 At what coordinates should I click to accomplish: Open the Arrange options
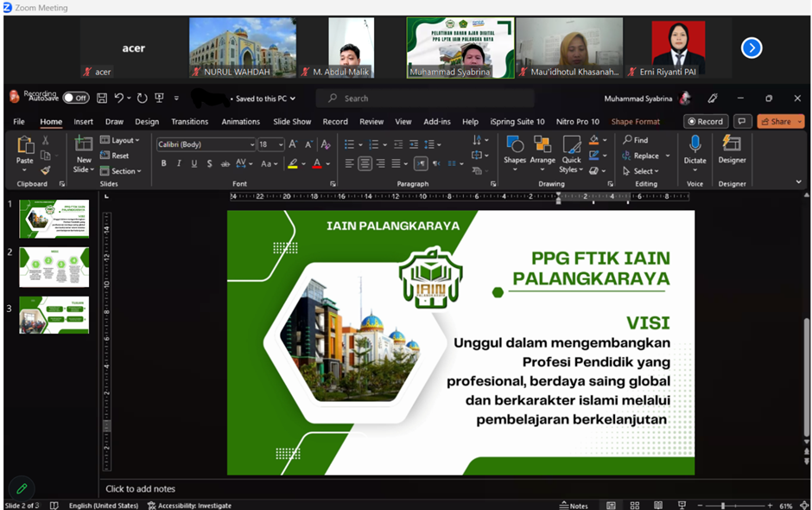542,154
